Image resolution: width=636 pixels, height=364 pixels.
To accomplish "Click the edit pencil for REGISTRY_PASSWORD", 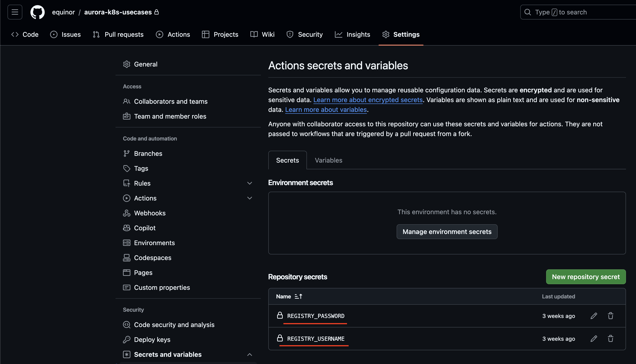I will point(594,316).
